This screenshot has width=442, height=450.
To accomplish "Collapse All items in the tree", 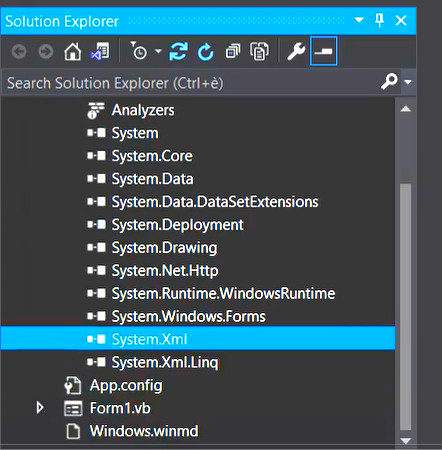I will 233,52.
